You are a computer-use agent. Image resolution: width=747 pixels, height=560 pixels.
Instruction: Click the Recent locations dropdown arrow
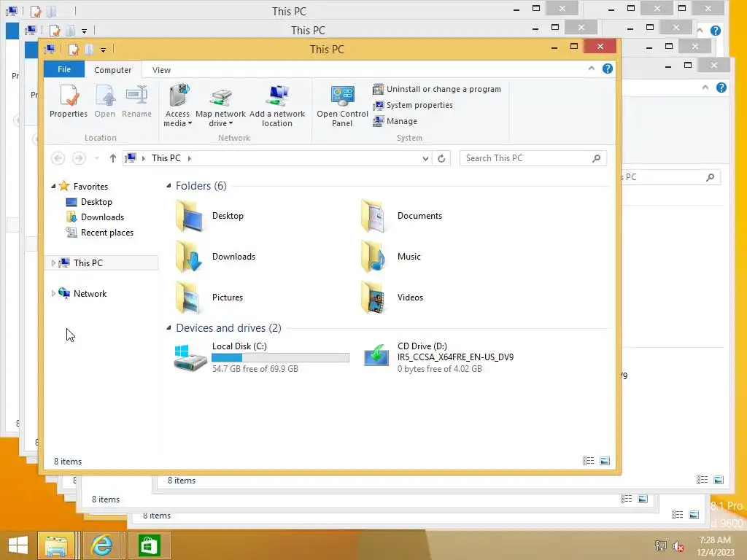pyautogui.click(x=97, y=158)
